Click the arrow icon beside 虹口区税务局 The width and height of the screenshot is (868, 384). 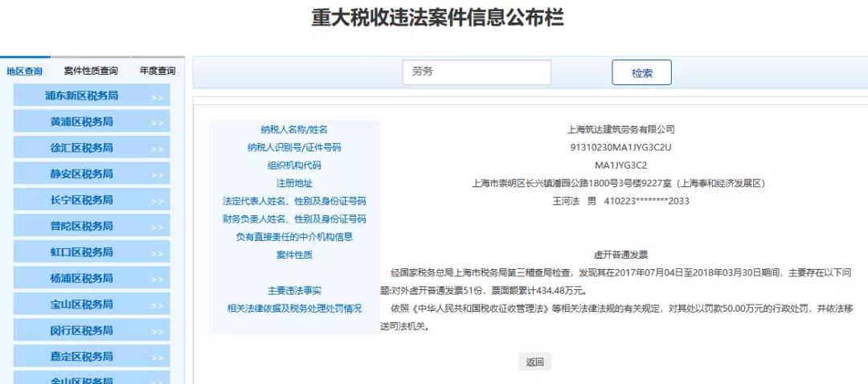[x=157, y=254]
